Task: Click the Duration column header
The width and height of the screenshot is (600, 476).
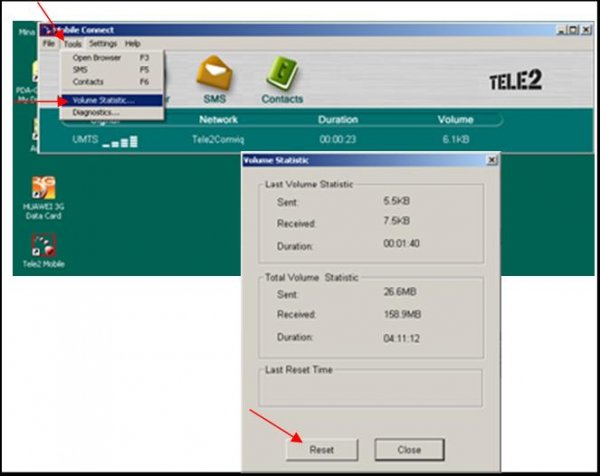Action: point(338,120)
